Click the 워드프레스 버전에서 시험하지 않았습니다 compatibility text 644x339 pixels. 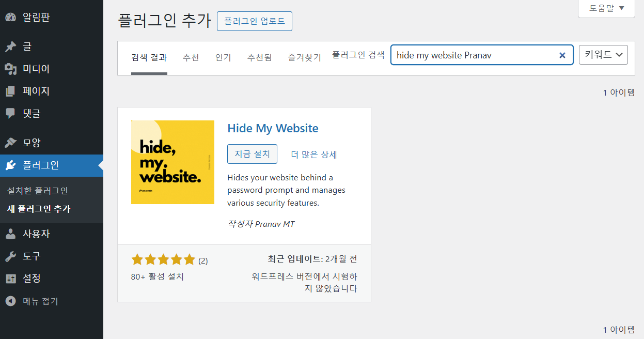pyautogui.click(x=305, y=282)
